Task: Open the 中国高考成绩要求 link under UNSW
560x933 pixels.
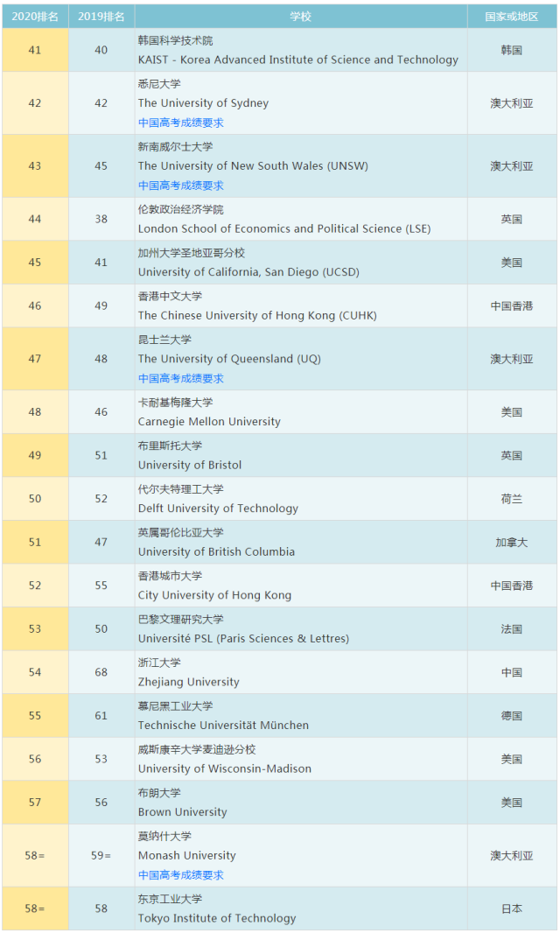Action: 181,186
